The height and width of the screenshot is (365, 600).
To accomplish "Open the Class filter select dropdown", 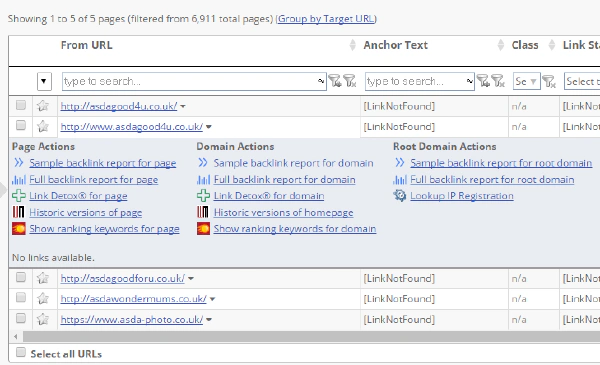I will [527, 81].
